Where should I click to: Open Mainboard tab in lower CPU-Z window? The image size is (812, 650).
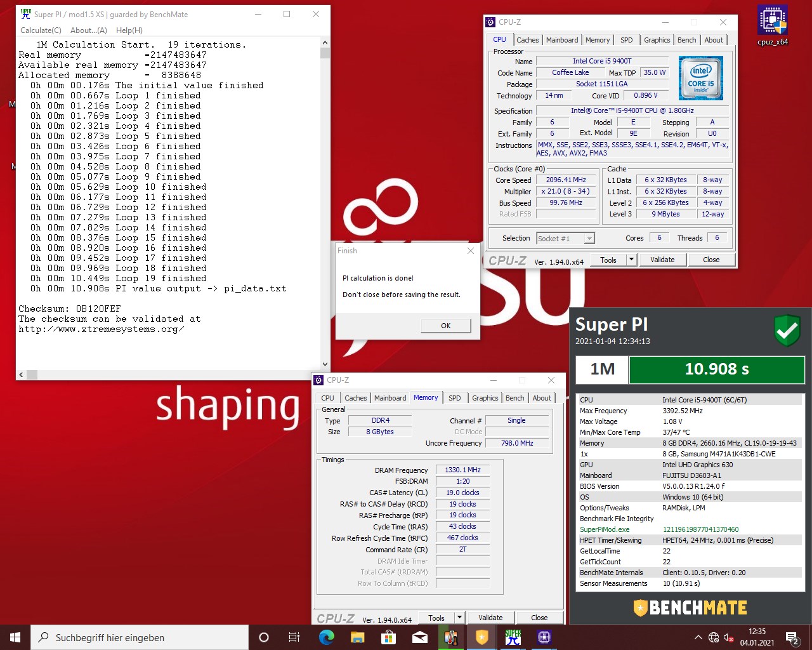[390, 398]
